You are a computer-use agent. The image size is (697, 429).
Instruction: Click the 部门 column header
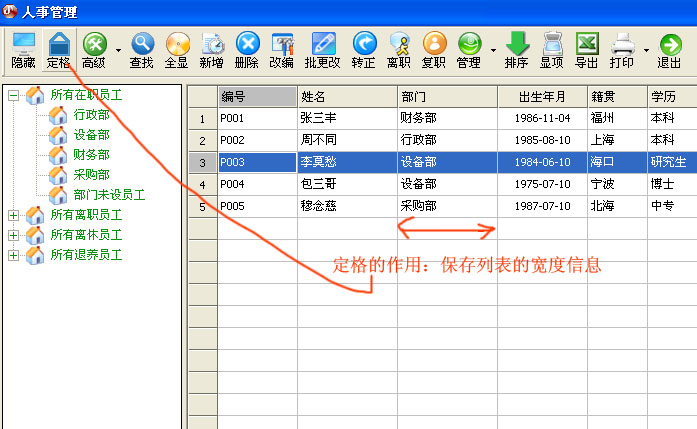coord(447,96)
